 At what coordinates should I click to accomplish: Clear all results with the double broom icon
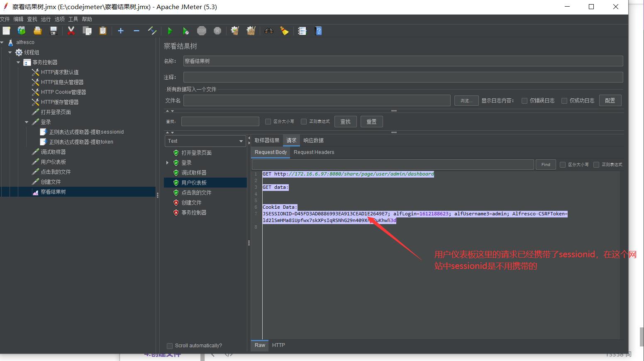click(x=251, y=31)
